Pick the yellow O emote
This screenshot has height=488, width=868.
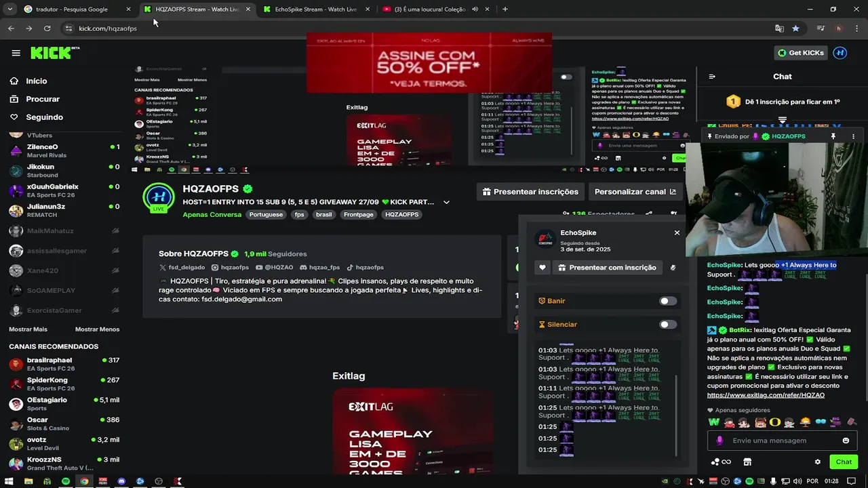tap(774, 422)
